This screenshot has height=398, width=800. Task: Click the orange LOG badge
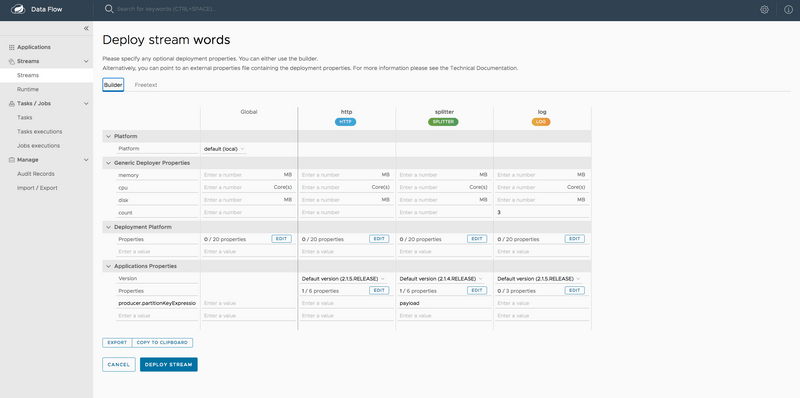541,122
